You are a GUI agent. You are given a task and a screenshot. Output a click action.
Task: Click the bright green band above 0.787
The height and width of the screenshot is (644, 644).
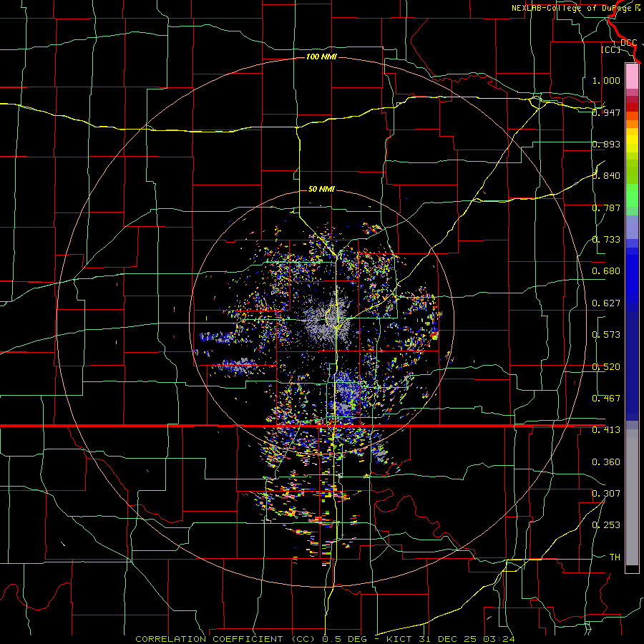tap(632, 195)
